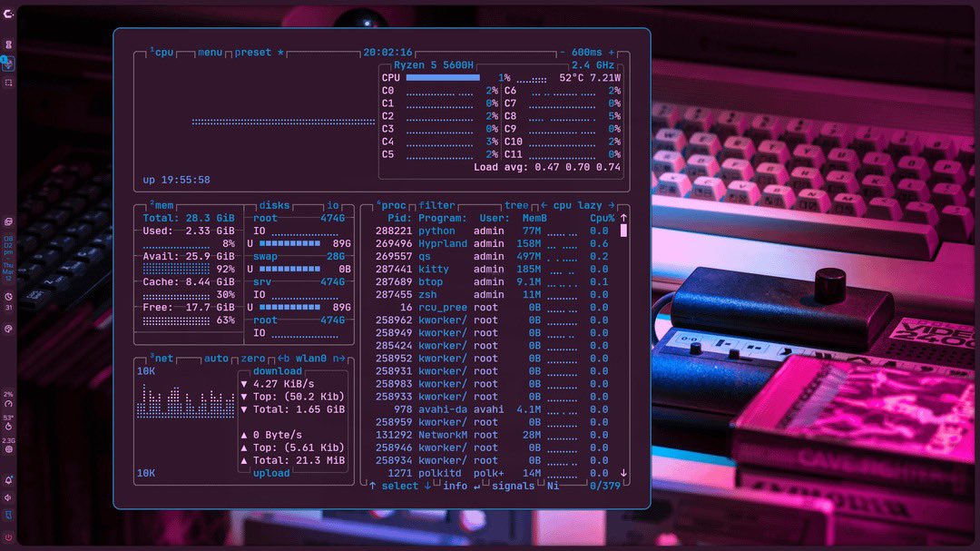This screenshot has height=551, width=980.
Task: Select next network interface with n
Action: pyautogui.click(x=338, y=359)
